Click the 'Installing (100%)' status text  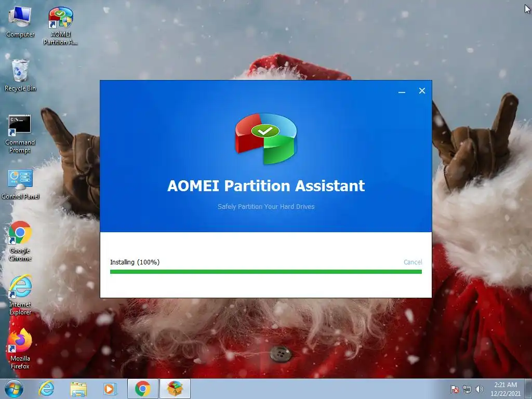click(x=135, y=262)
